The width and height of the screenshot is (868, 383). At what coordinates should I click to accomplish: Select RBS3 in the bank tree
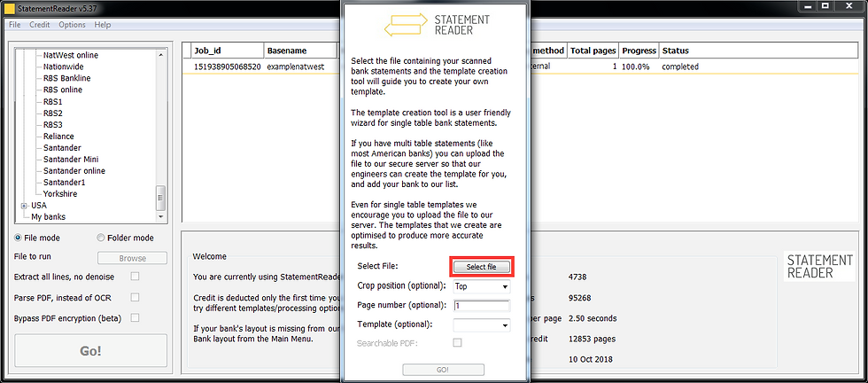pos(52,125)
